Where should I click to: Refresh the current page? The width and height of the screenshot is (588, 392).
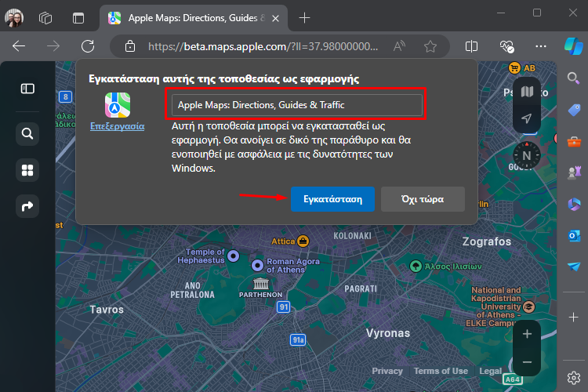coord(88,46)
